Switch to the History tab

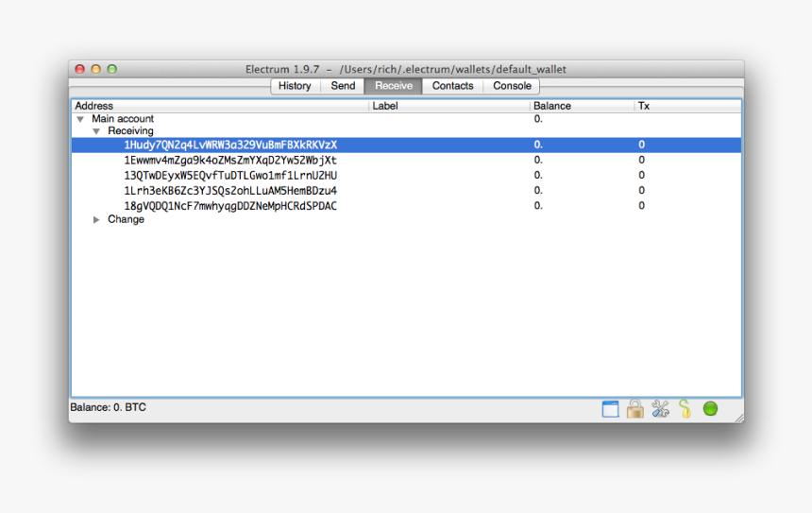coord(295,86)
